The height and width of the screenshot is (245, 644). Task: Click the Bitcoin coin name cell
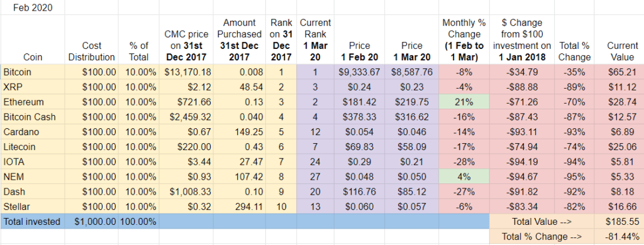point(33,72)
